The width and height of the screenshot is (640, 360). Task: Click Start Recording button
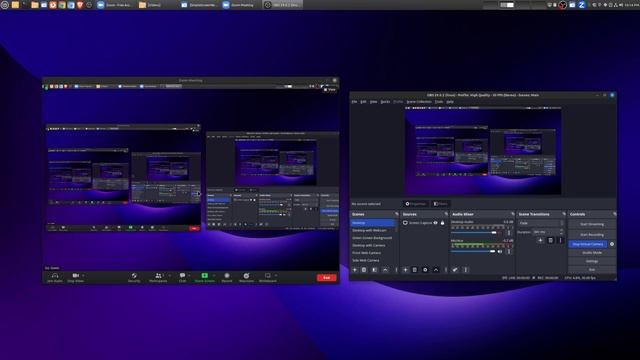pos(592,235)
